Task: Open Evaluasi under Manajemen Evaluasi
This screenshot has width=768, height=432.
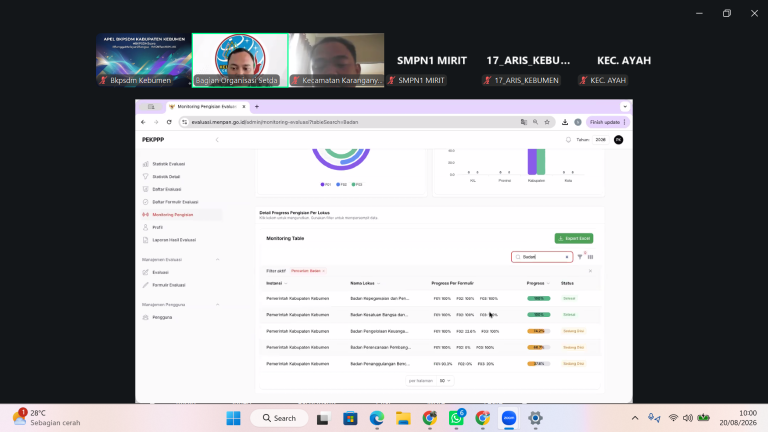Action: [160, 272]
